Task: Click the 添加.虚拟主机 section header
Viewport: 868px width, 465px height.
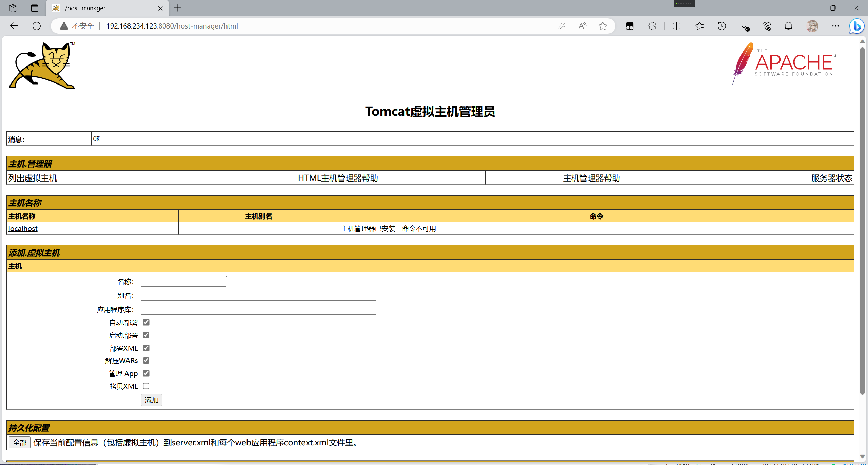Action: pyautogui.click(x=430, y=253)
